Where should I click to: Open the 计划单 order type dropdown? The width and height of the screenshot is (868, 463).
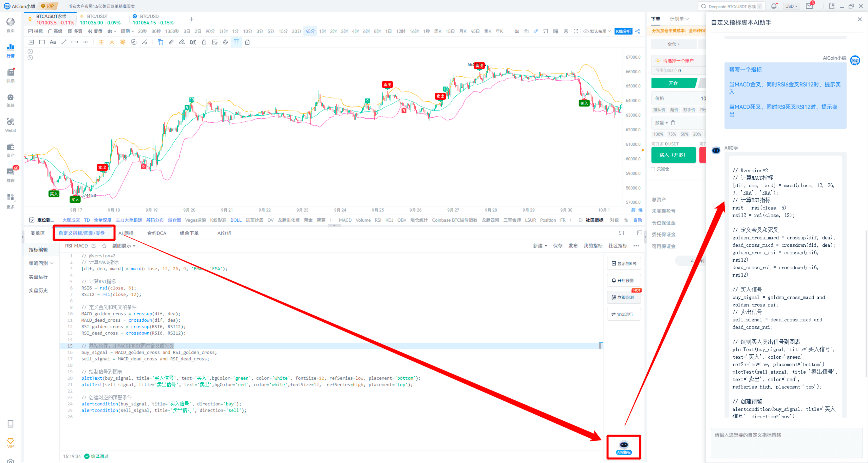point(679,19)
